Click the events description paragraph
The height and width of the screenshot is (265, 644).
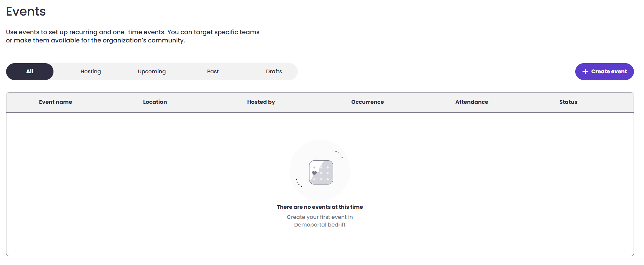133,36
